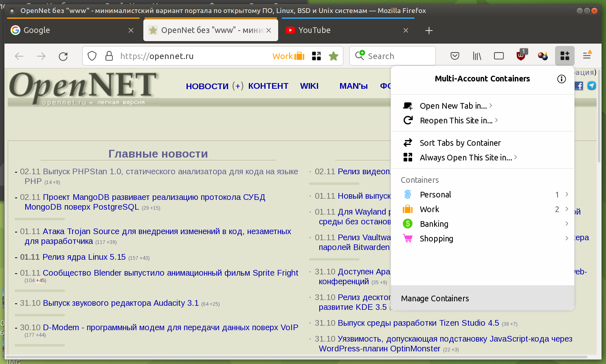This screenshot has height=364, width=606.
Task: Expand the Work container submenu
Action: (566, 209)
